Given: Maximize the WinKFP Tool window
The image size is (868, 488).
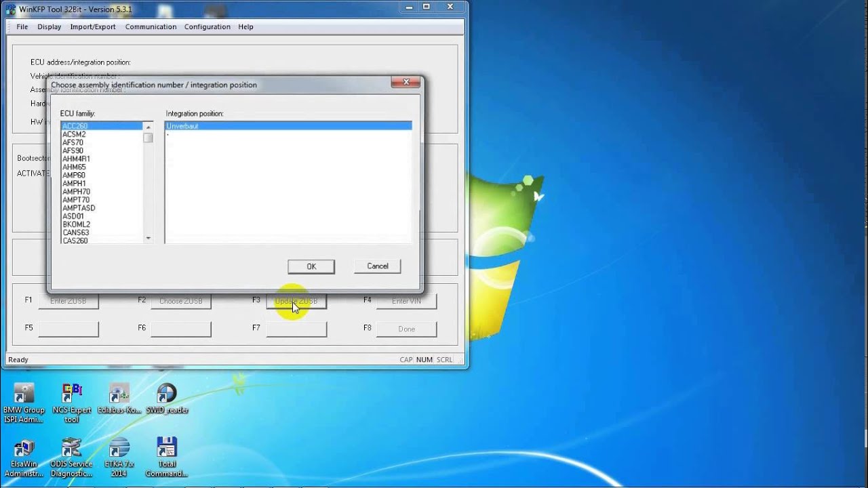Looking at the screenshot, I should tap(427, 6).
